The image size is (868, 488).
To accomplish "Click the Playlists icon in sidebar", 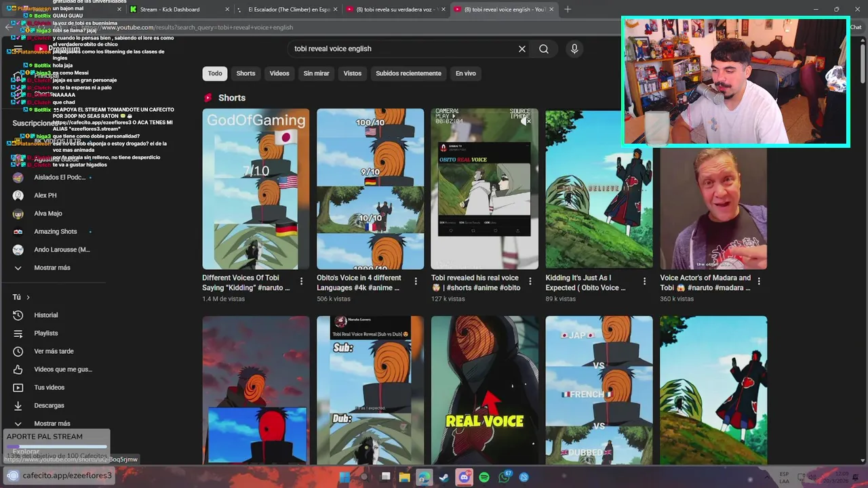I will click(x=18, y=333).
